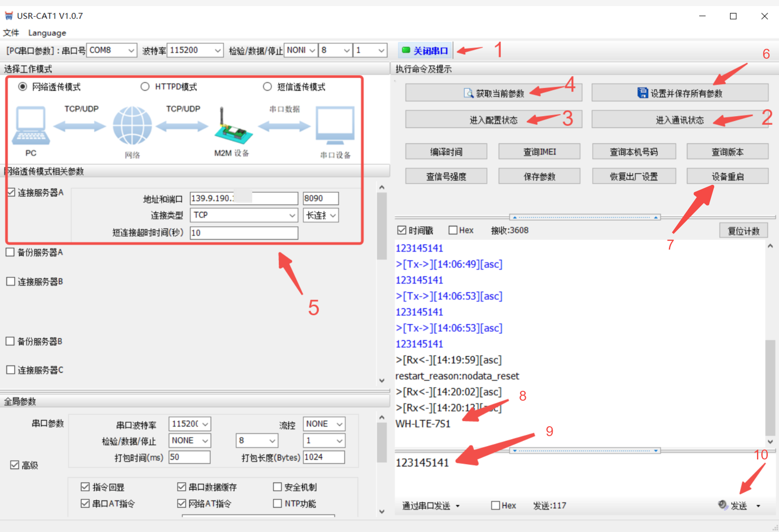This screenshot has height=532, width=779.
Task: Enable Hex checkbox next to 时间戳
Action: pyautogui.click(x=453, y=230)
